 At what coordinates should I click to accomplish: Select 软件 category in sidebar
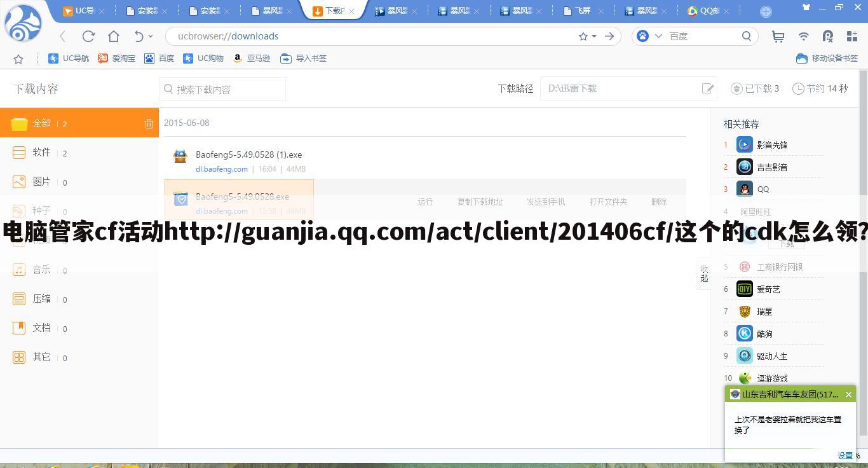[79, 153]
